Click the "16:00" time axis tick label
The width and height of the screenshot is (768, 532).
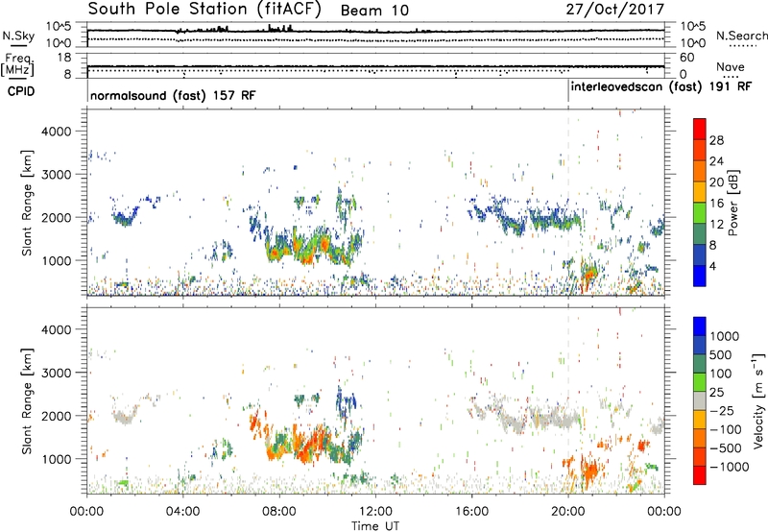pos(471,512)
